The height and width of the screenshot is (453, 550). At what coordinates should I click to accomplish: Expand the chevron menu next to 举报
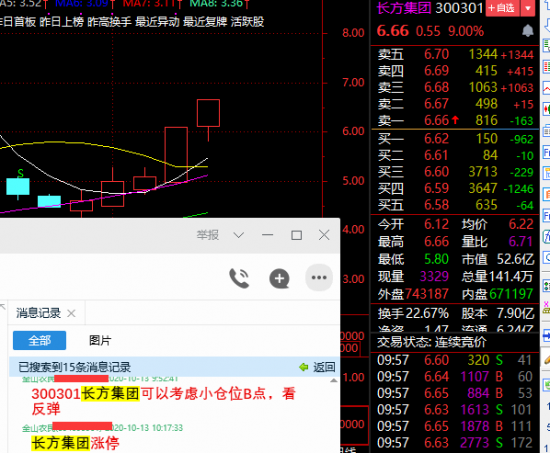coord(239,235)
